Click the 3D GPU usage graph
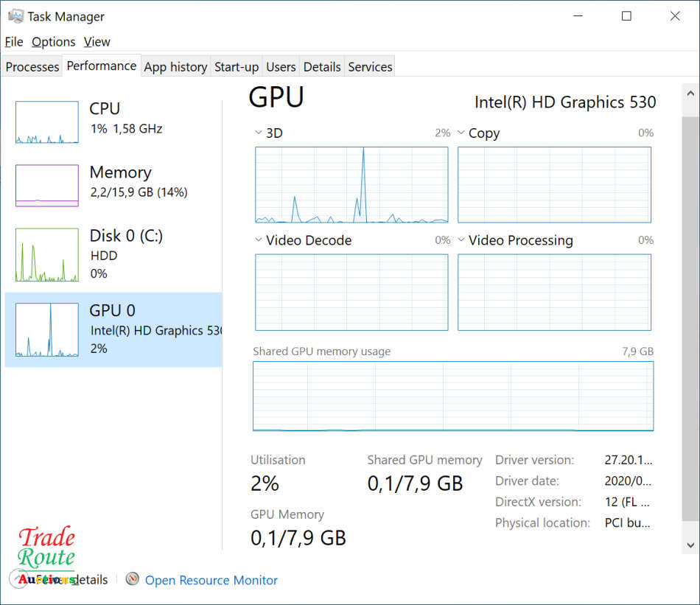This screenshot has height=605, width=700. click(x=351, y=184)
